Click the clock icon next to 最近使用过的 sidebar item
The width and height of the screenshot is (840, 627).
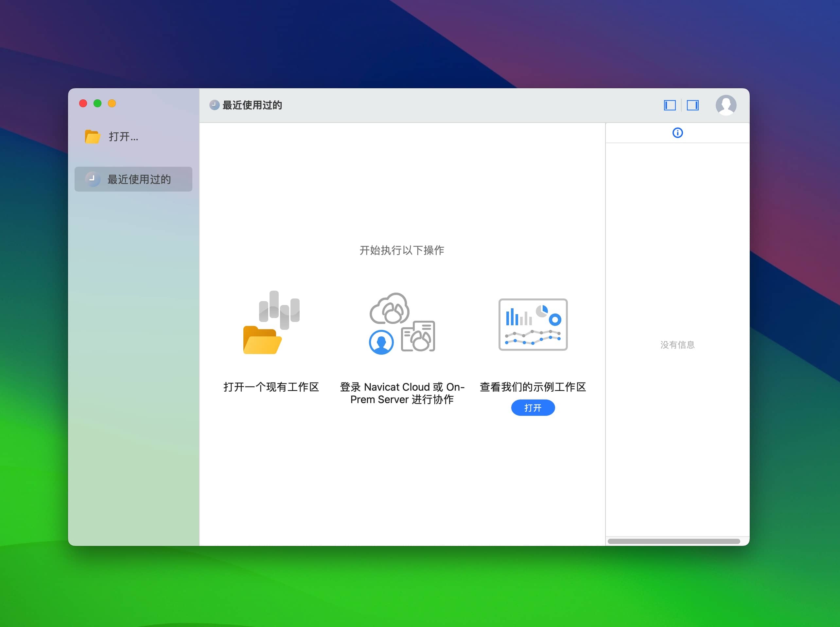coord(93,179)
